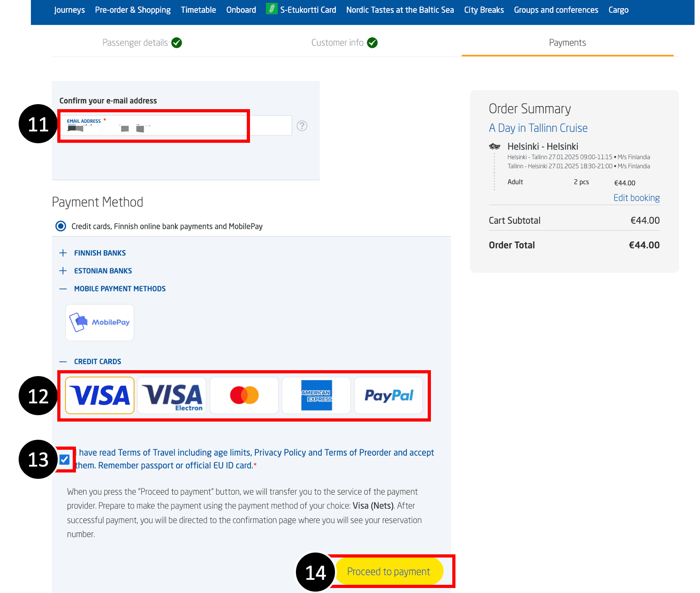Viewport: 700px width, 593px height.
Task: Click the Edit booking link
Action: (636, 198)
